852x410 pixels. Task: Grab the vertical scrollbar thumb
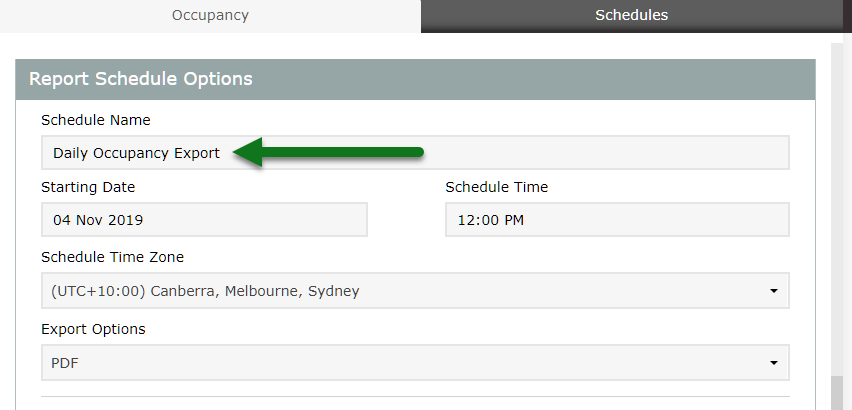pos(837,392)
